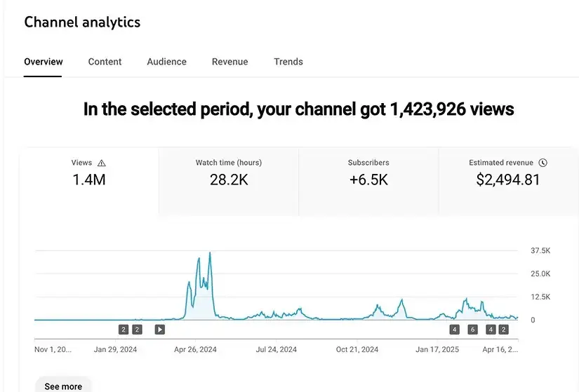The image size is (579, 392).
Task: Click the first '4' marker near Jan 17, 2025
Action: point(455,330)
